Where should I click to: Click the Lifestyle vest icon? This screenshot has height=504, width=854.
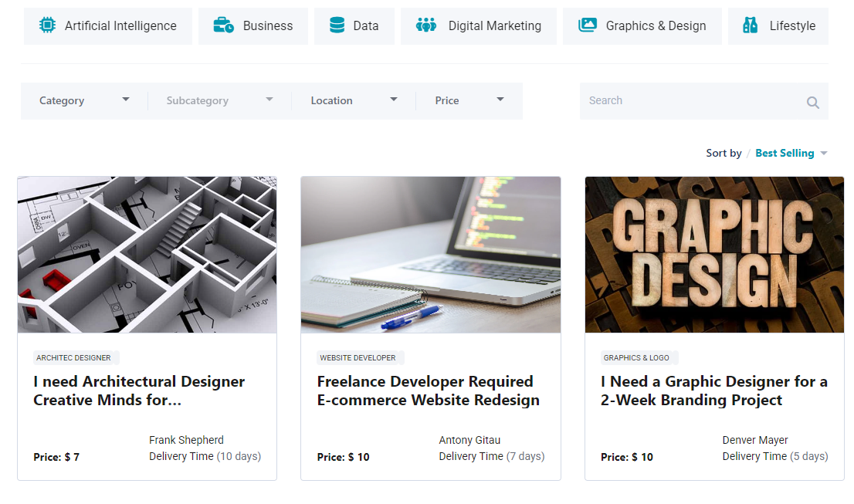point(749,25)
